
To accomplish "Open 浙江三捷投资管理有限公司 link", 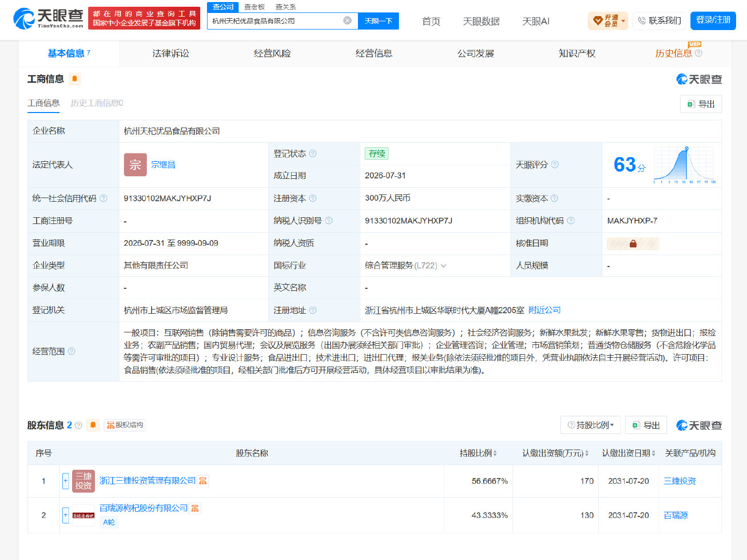I will [147, 481].
